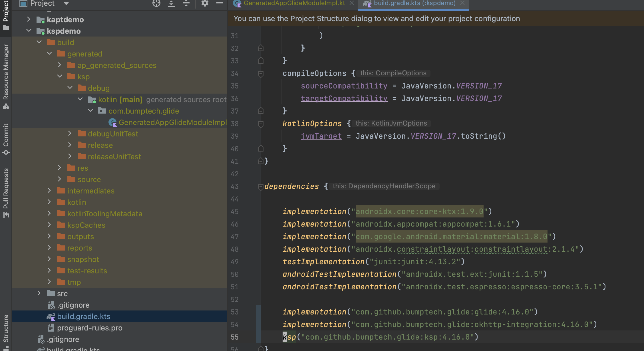Click the Kotlin icon next to GeneratedAppGlideModuleImpl
The width and height of the screenshot is (644, 351).
(112, 122)
